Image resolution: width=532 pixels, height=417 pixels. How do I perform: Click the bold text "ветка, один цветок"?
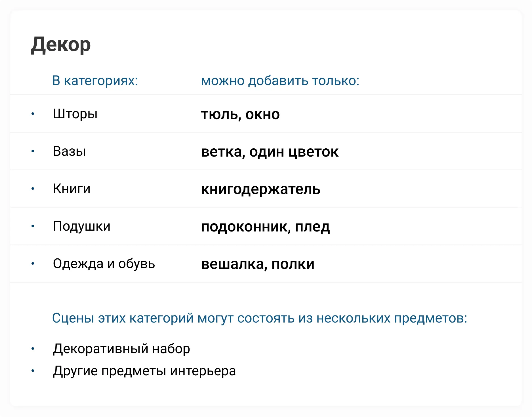click(x=270, y=152)
